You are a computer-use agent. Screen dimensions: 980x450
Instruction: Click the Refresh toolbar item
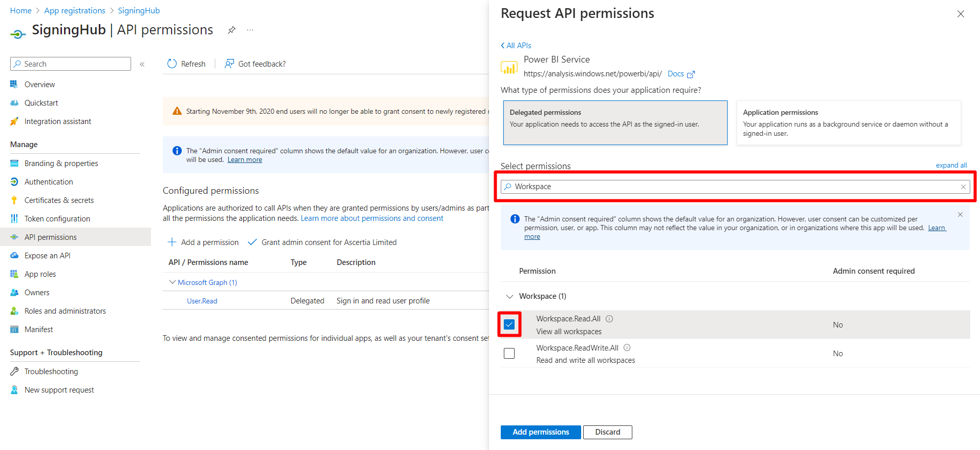click(186, 64)
